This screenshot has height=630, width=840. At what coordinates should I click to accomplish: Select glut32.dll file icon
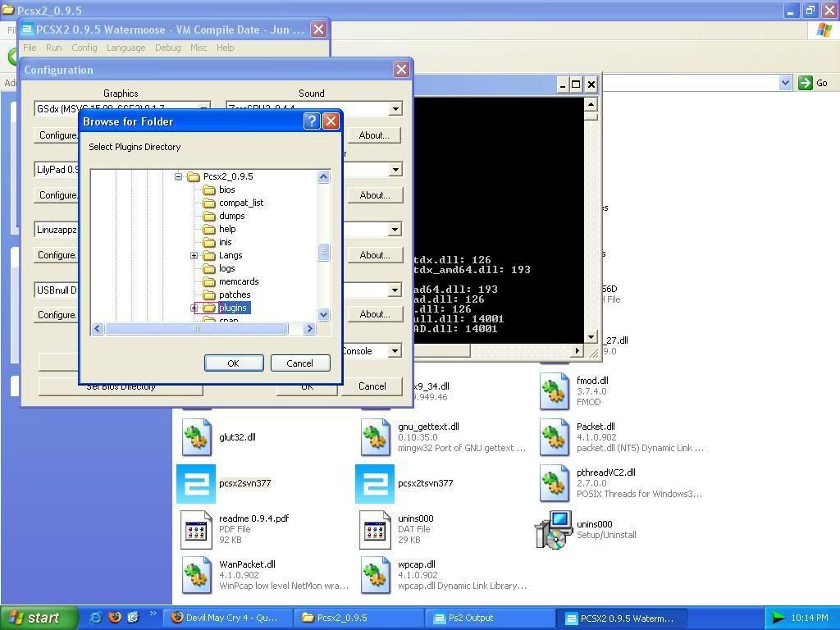[x=196, y=438]
